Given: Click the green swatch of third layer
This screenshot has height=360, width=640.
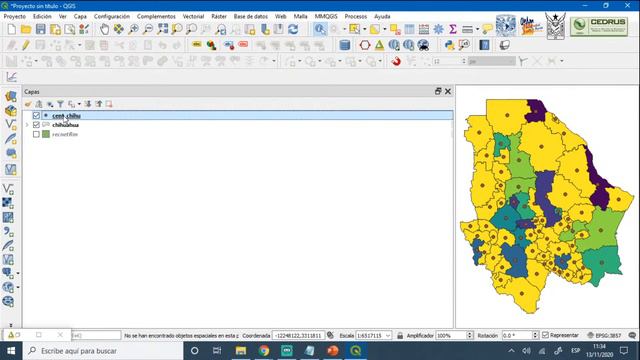Looking at the screenshot, I should tap(46, 134).
